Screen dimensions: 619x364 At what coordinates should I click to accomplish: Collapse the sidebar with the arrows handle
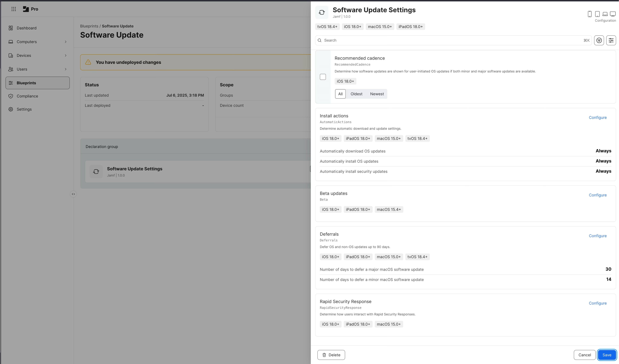point(73,194)
